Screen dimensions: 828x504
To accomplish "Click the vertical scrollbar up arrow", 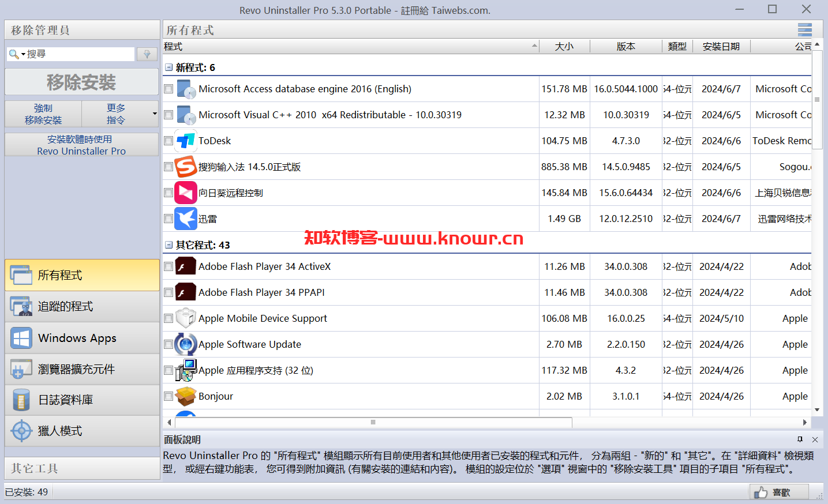I will click(817, 44).
